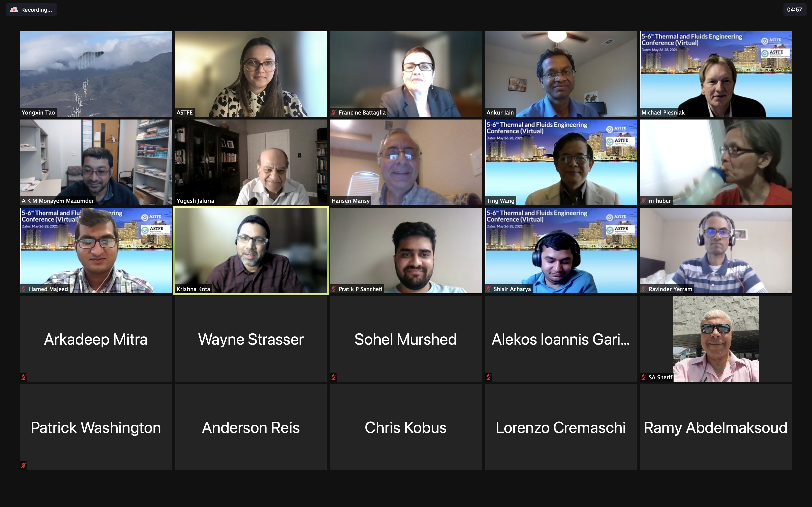Click the Michael Plesniak name label
This screenshot has height=507, width=812.
[x=663, y=113]
